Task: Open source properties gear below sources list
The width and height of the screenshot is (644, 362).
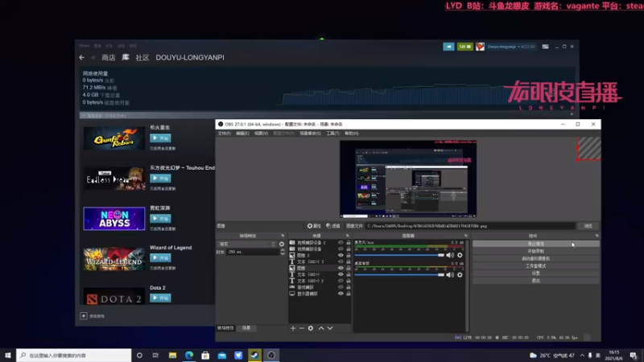Action: click(311, 328)
